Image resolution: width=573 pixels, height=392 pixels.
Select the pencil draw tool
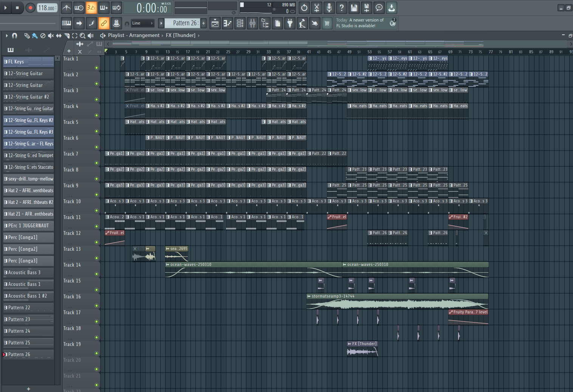tap(27, 35)
